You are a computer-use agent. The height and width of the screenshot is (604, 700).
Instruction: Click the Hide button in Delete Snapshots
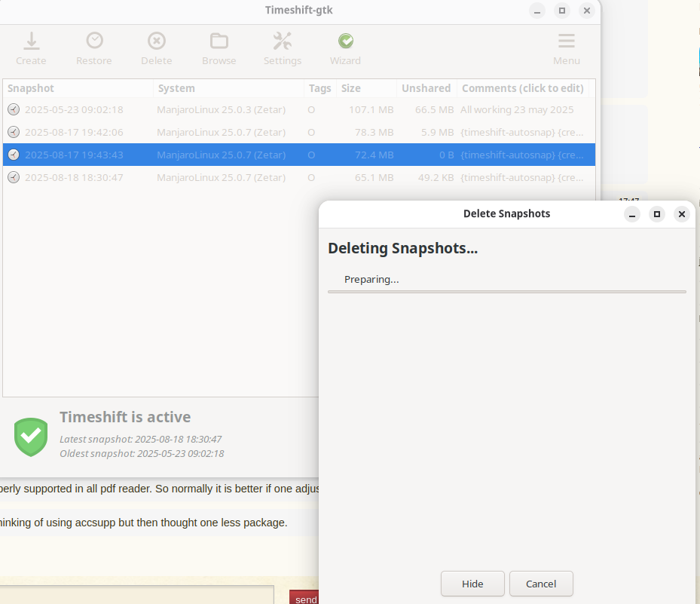(472, 584)
